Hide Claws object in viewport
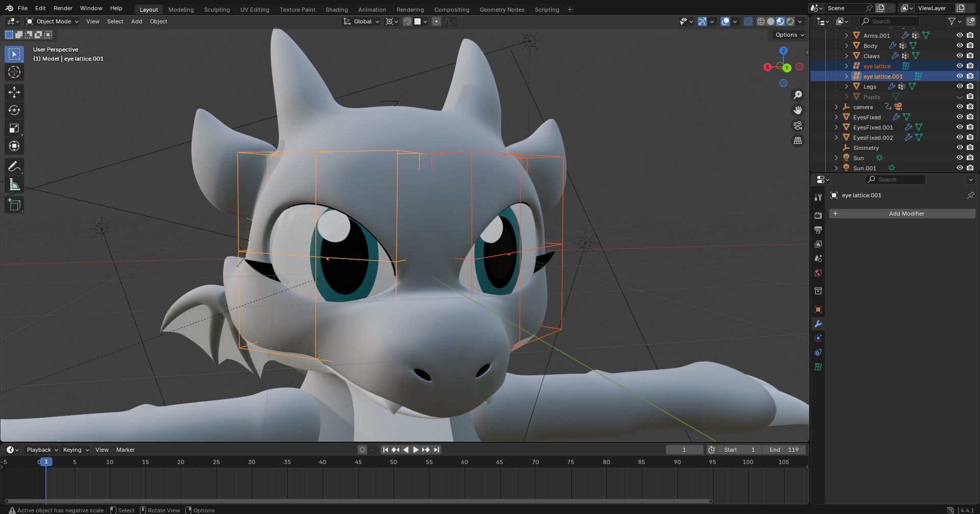The image size is (980, 514). coord(960,56)
